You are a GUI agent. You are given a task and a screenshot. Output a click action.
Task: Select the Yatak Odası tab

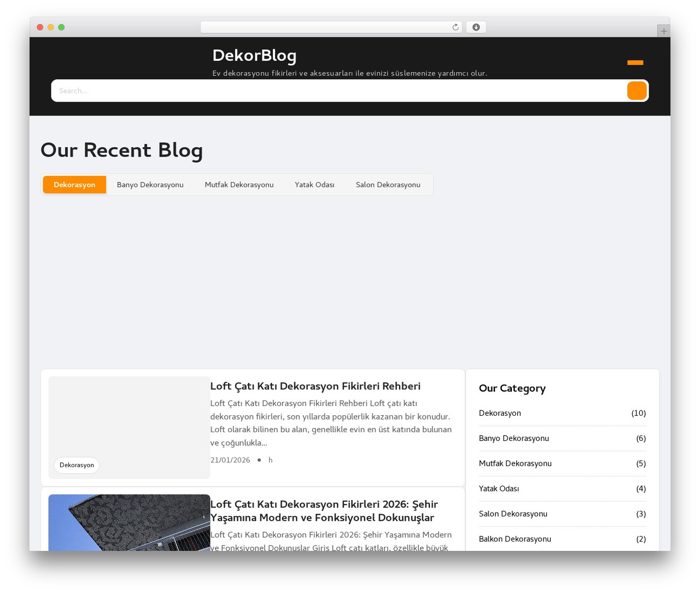[314, 184]
